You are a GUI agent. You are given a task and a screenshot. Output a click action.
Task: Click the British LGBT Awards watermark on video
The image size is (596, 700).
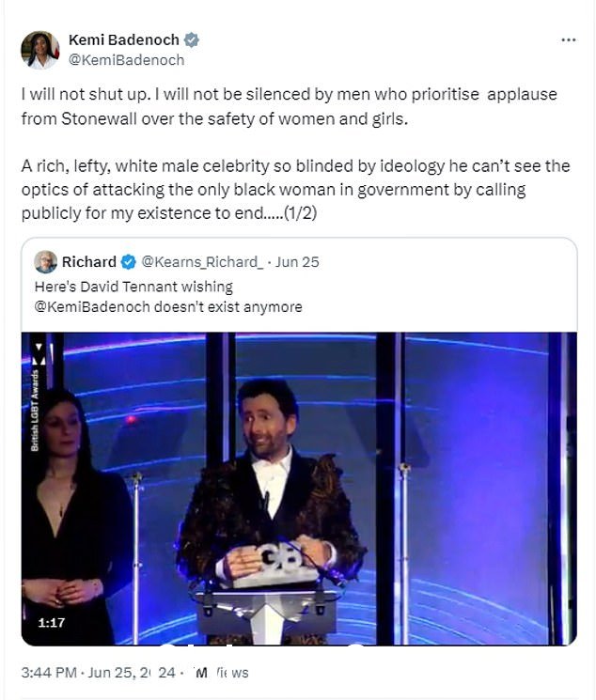click(36, 410)
